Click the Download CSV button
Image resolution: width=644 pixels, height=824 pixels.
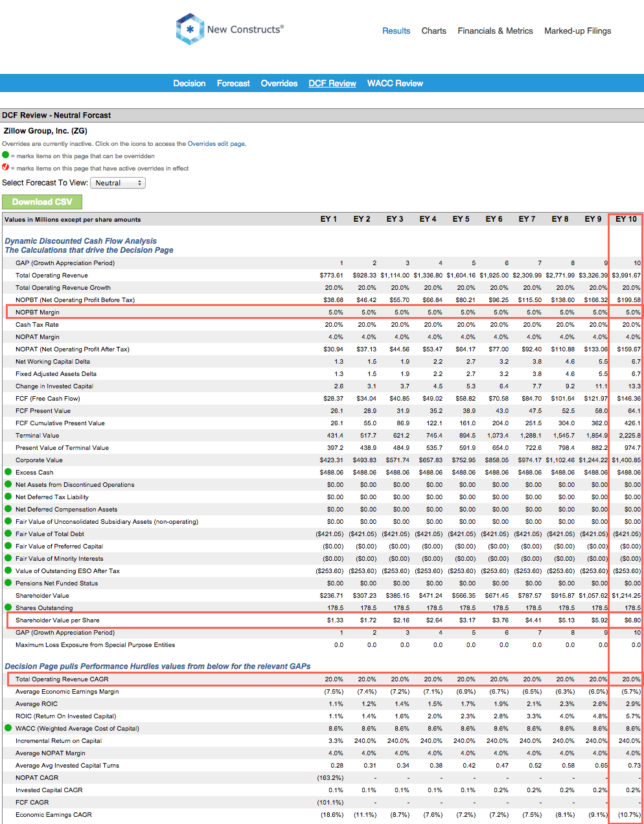[42, 202]
